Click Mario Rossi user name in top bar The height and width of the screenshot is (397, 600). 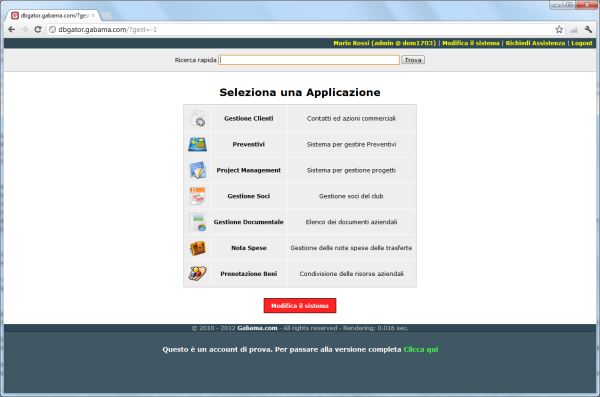(x=385, y=43)
